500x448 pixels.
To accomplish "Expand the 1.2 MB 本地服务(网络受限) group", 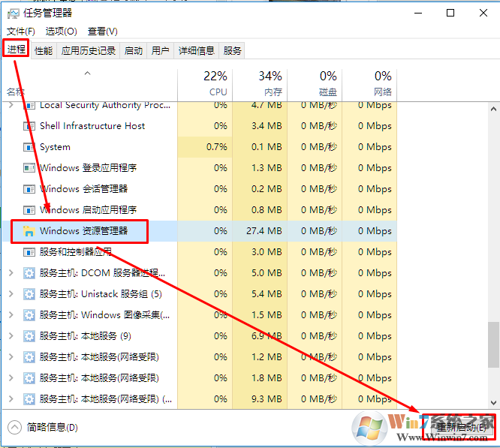I will (11, 357).
